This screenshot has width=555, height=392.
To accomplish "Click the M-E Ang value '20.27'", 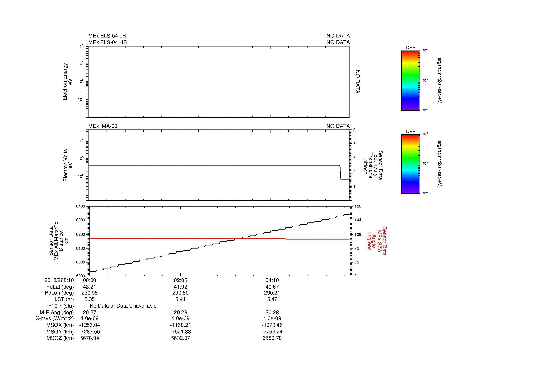I will coord(89,312).
